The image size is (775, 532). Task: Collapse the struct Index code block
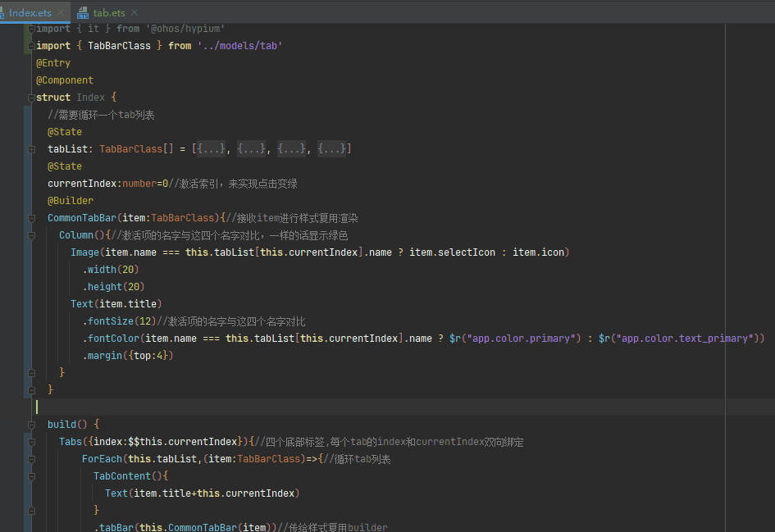point(31,98)
